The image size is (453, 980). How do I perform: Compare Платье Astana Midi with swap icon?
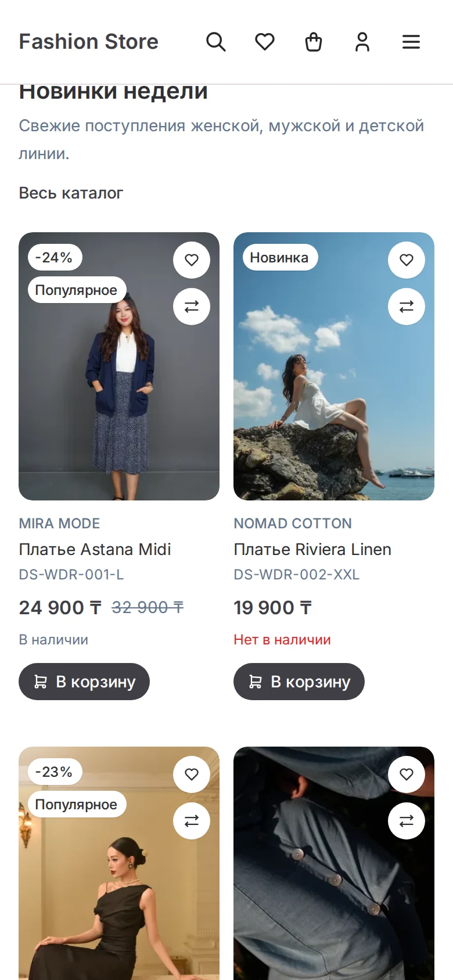point(192,307)
